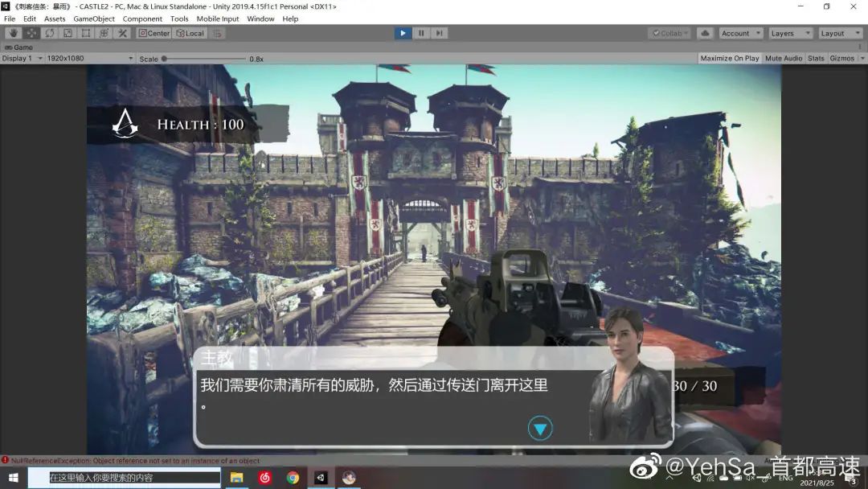Open the Windows Start menu
This screenshot has width=868, height=489.
pos(14,478)
